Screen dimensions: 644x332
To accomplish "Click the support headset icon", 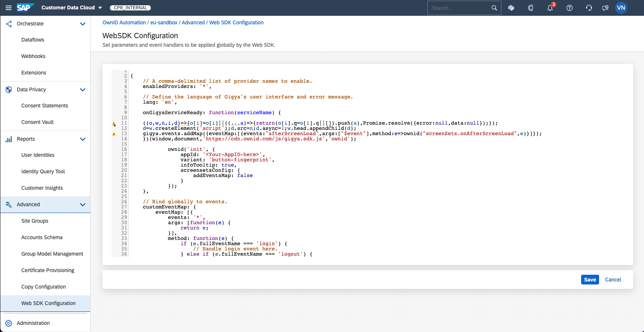I will [x=589, y=8].
